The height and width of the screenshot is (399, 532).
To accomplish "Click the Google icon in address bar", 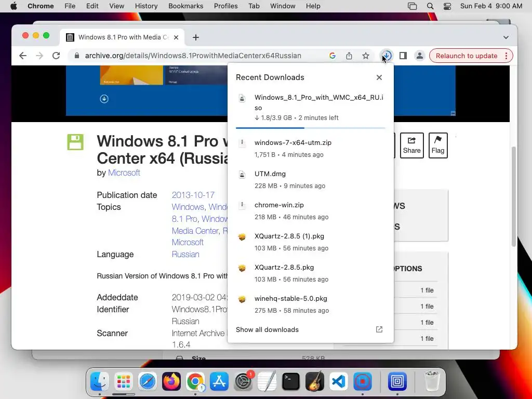I will coord(332,56).
